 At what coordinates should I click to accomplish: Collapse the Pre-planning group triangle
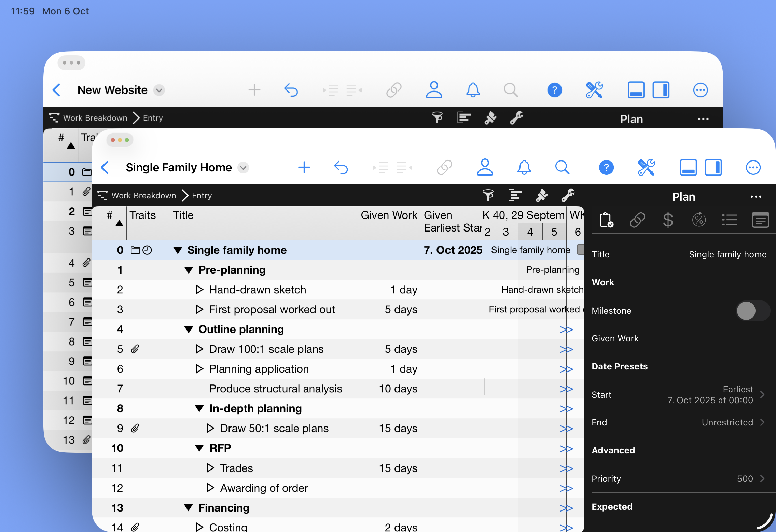(x=189, y=270)
